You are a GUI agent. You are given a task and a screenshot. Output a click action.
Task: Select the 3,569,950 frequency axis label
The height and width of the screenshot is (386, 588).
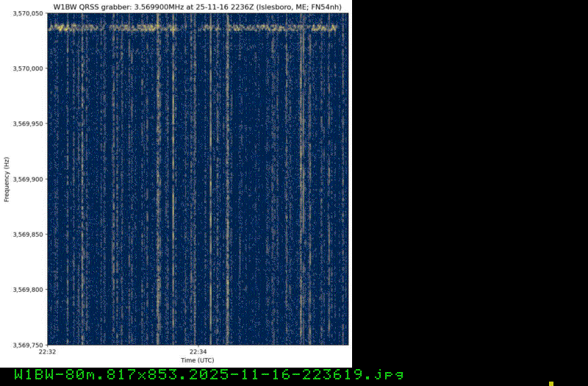(x=28, y=124)
